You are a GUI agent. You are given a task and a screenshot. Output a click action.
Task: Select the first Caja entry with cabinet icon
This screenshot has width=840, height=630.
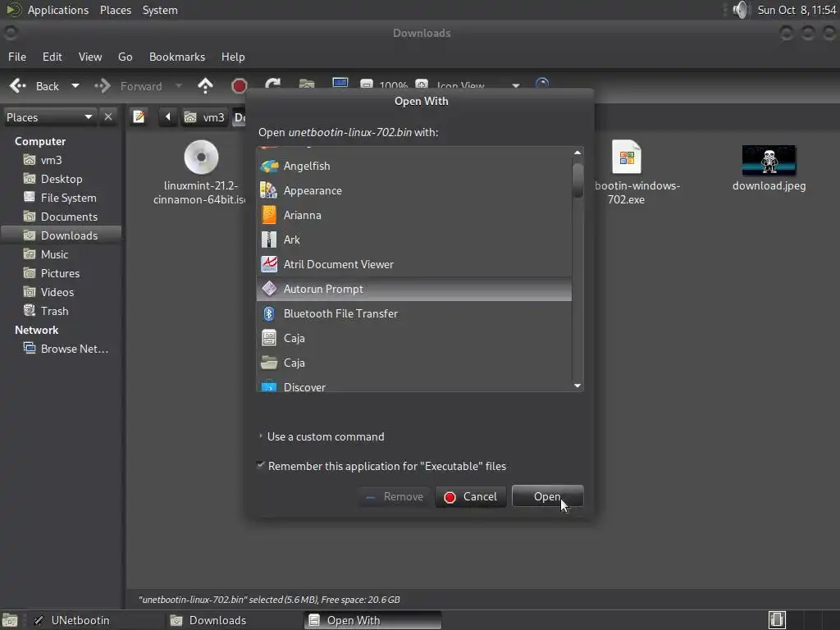pos(269,338)
